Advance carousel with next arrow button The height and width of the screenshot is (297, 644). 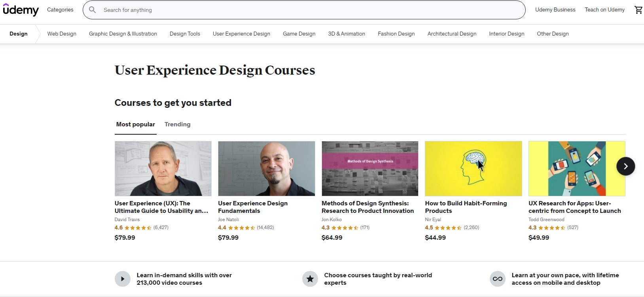[x=625, y=166]
